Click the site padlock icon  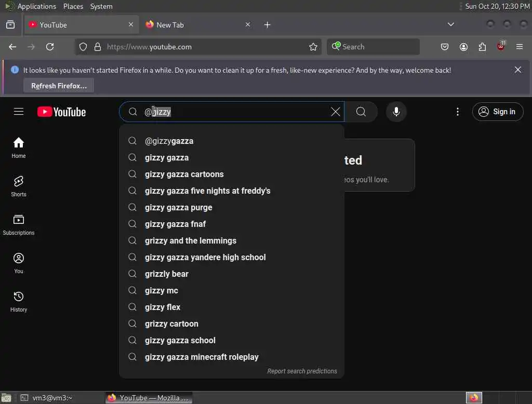(x=98, y=47)
